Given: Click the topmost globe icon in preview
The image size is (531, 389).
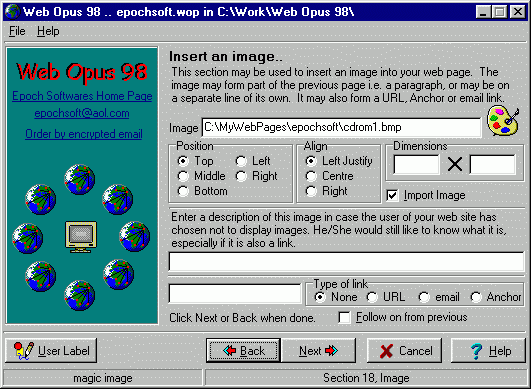Looking at the screenshot, I should coord(80,179).
